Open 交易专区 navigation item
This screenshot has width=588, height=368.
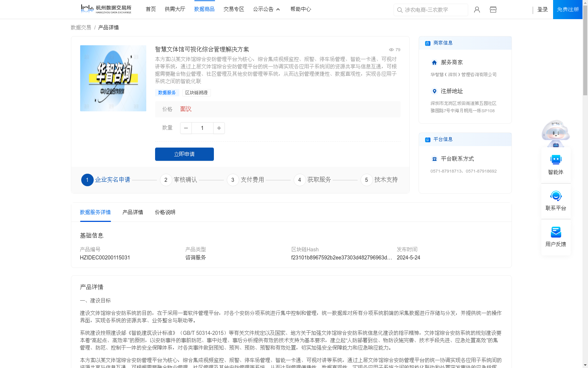coord(234,9)
